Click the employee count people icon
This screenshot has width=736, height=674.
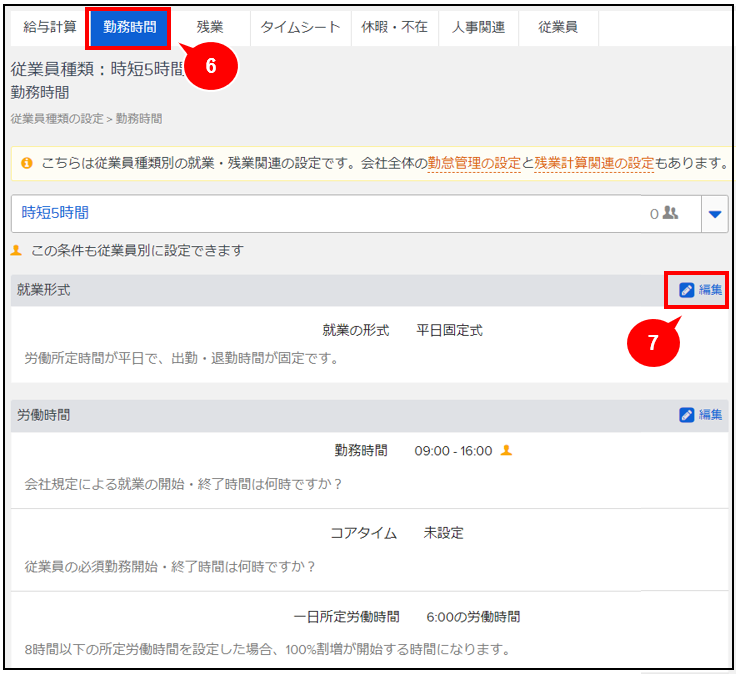pos(670,213)
